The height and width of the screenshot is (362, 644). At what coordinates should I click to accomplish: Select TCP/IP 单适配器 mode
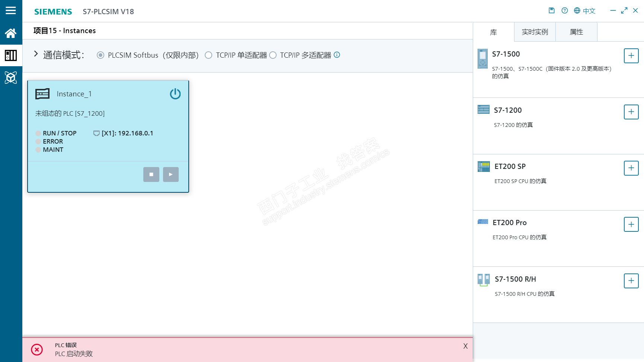click(x=208, y=55)
